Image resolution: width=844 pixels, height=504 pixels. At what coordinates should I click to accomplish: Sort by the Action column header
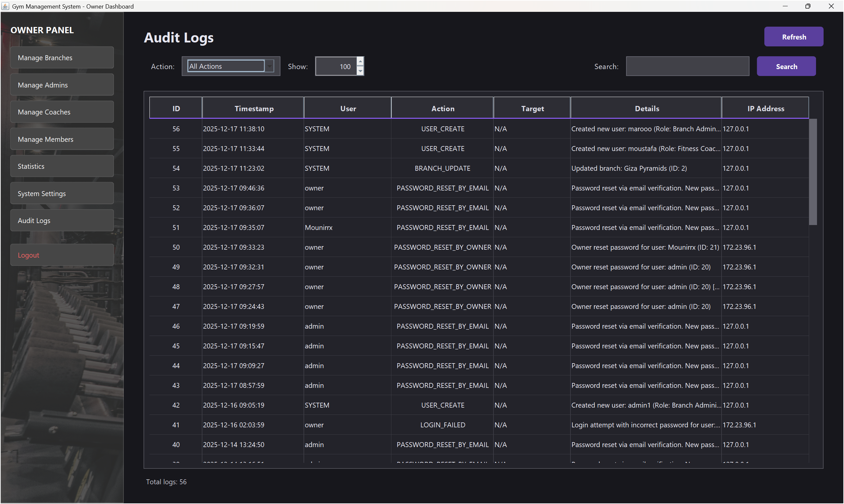pyautogui.click(x=442, y=108)
